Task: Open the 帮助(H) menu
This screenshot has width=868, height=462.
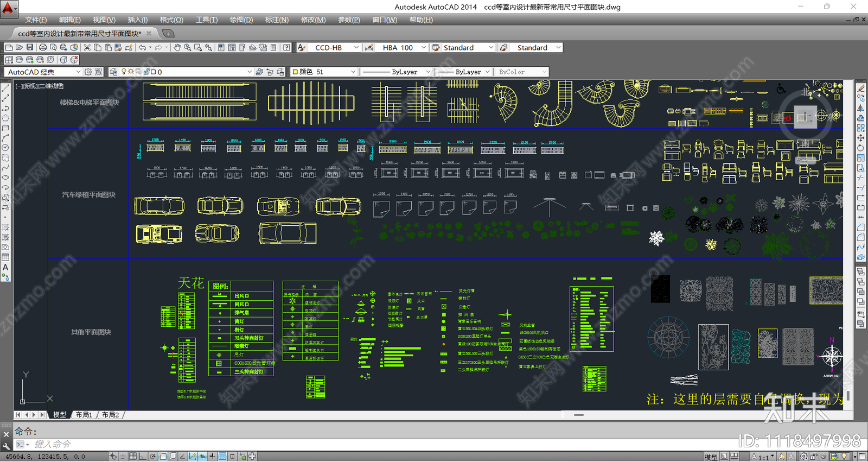Action: click(x=421, y=20)
